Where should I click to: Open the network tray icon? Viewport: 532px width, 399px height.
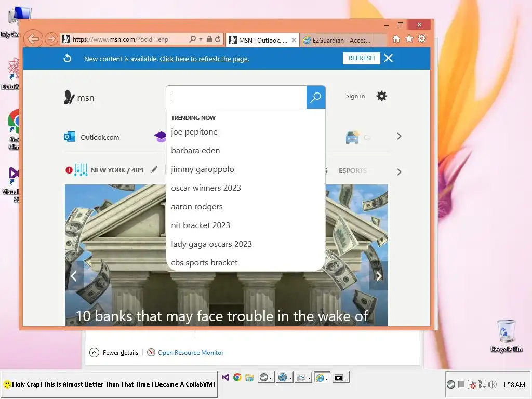482,384
